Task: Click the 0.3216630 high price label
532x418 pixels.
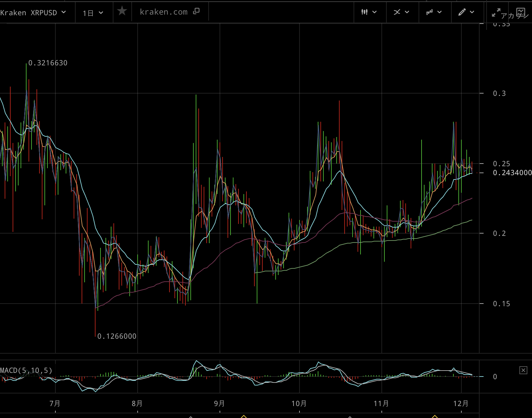Action: tap(48, 63)
